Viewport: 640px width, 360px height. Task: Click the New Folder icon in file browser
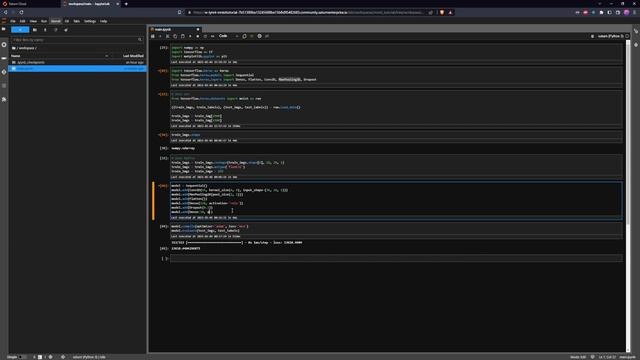[x=35, y=30]
